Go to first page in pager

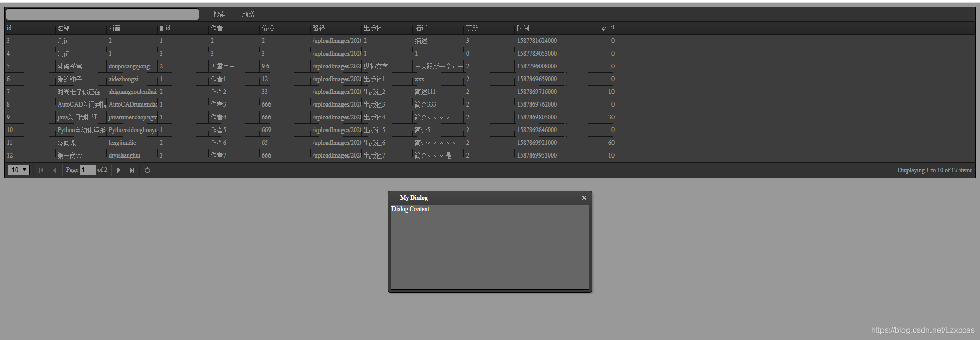(41, 170)
